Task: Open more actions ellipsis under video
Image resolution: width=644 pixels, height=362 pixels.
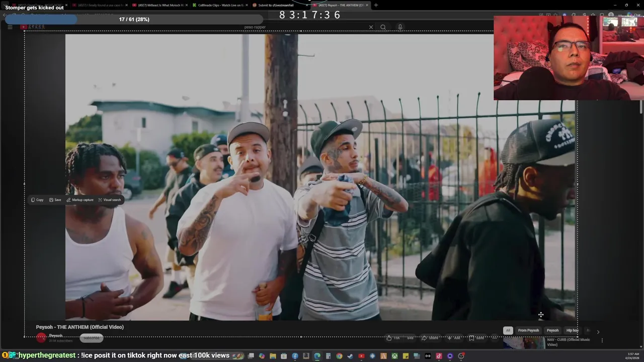Action: tap(495, 338)
